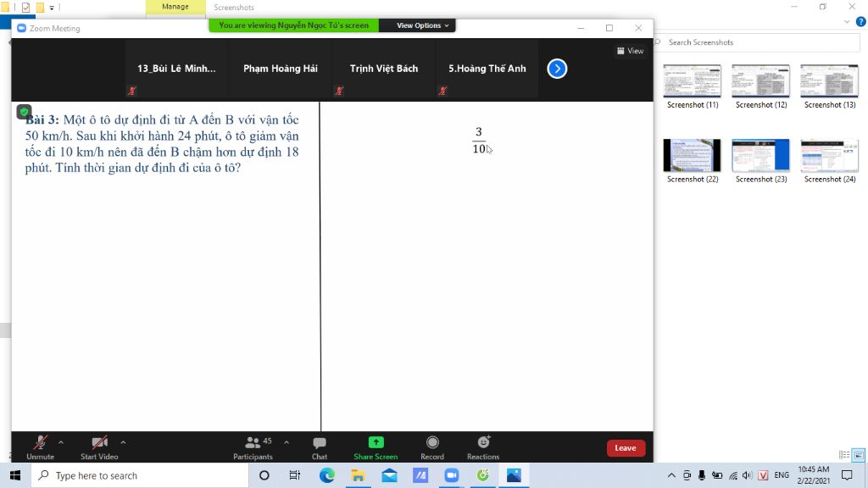Open Photos app from taskbar
Screen dimensions: 868x488
click(514, 475)
